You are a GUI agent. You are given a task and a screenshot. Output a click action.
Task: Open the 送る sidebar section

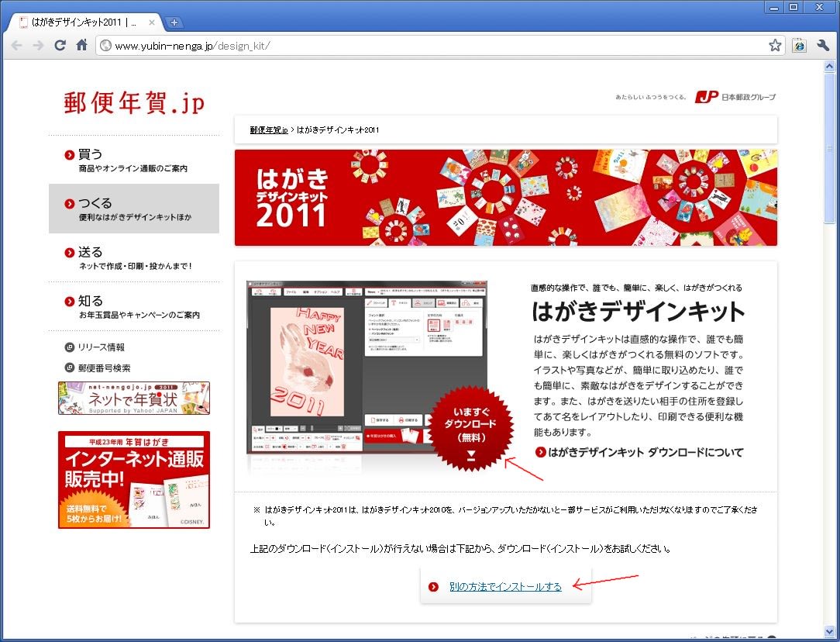click(91, 252)
